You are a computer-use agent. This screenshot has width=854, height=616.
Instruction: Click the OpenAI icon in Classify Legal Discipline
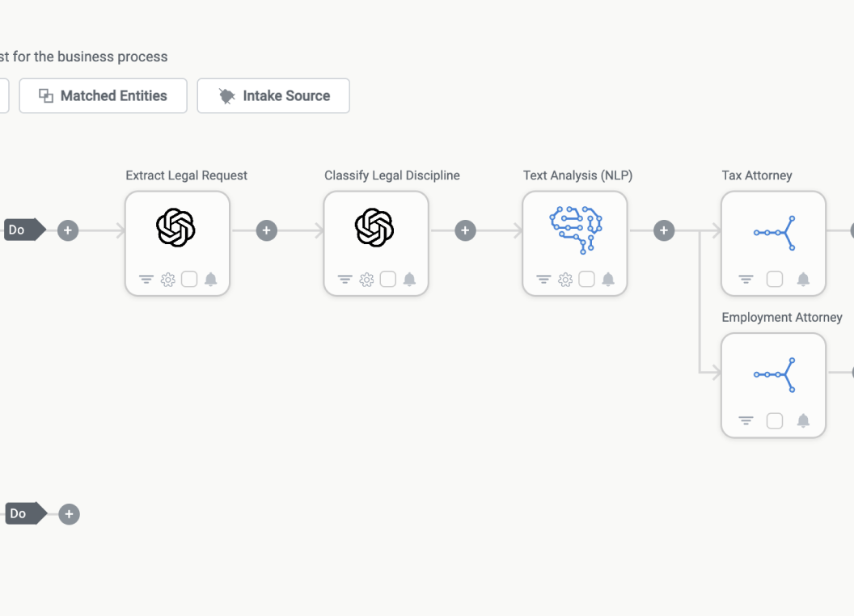pyautogui.click(x=375, y=228)
